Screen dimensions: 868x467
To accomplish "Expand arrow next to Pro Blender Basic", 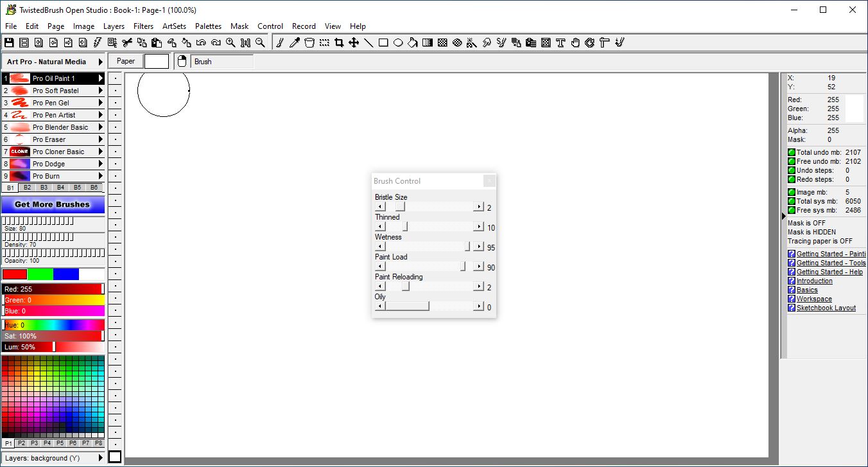I will 101,127.
